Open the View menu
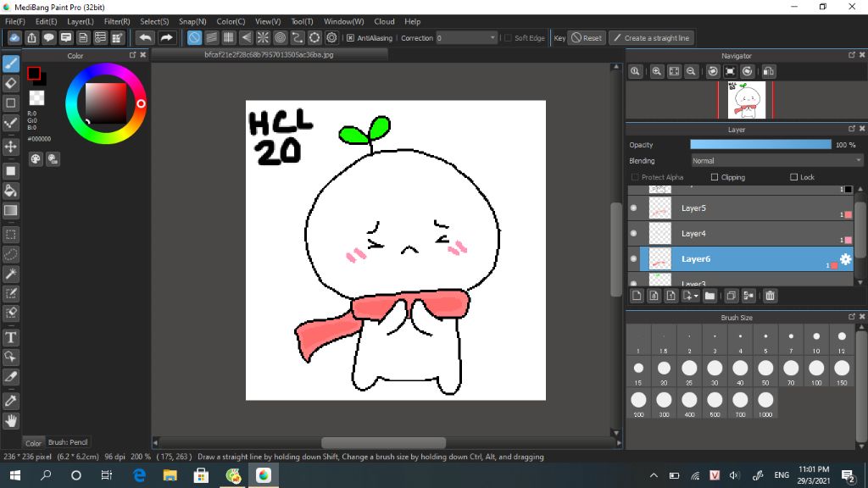 267,21
